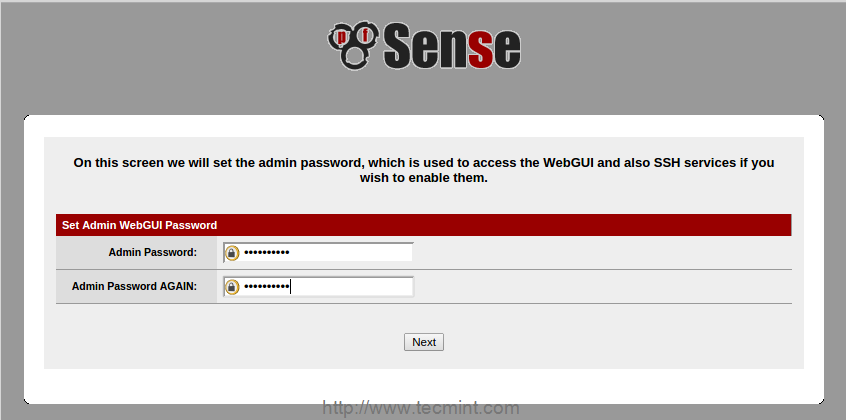
Task: Click the admin password instruction paragraph
Action: coord(423,170)
